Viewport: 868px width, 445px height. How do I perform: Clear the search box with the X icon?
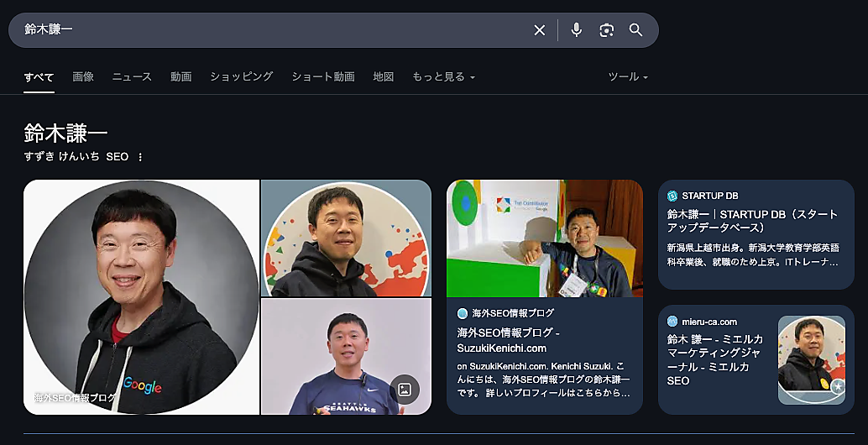[539, 30]
